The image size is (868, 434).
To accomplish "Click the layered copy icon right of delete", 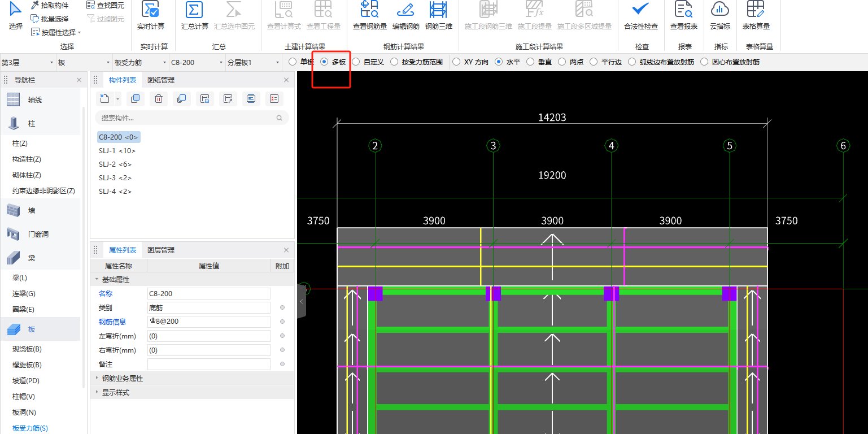I will click(181, 99).
